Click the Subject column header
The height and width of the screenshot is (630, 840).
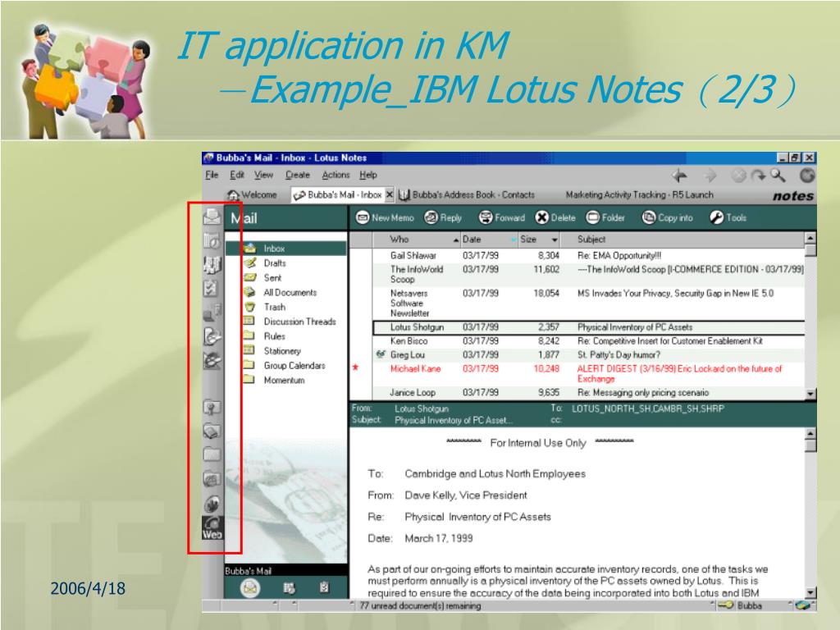pos(683,240)
